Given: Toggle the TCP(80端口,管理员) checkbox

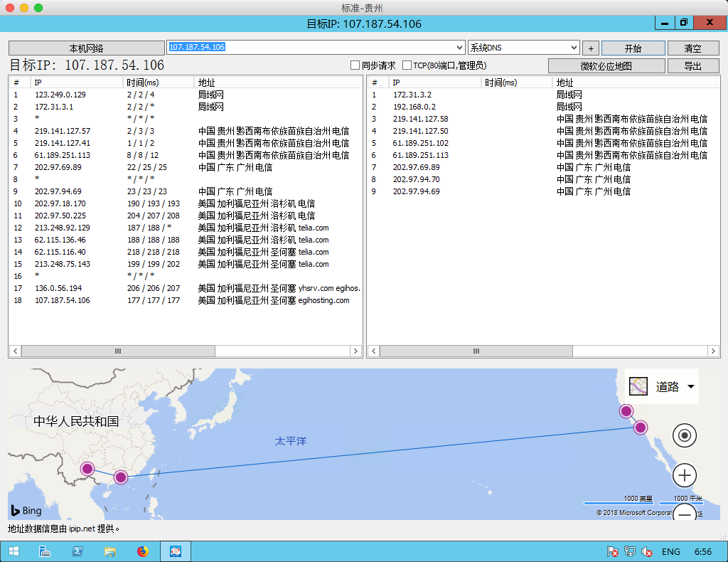Looking at the screenshot, I should (x=407, y=65).
